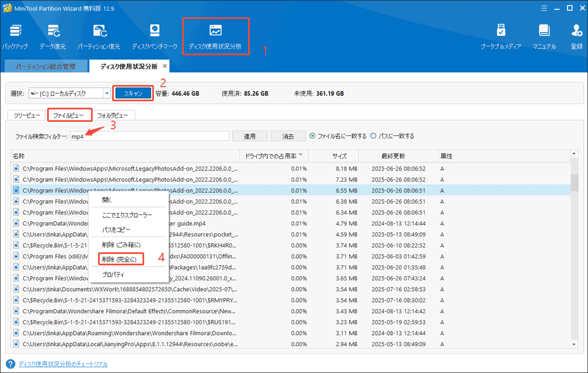
Task: Open the ブータブルメディア creator
Action: (501, 37)
